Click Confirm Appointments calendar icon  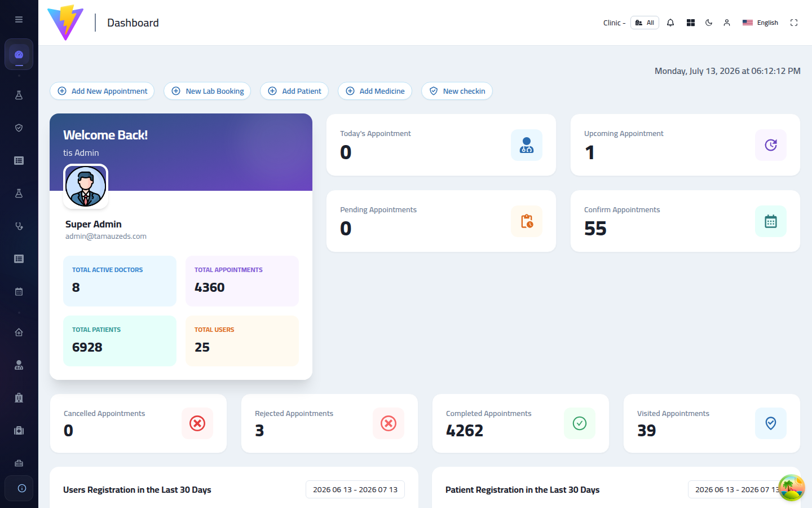point(771,221)
